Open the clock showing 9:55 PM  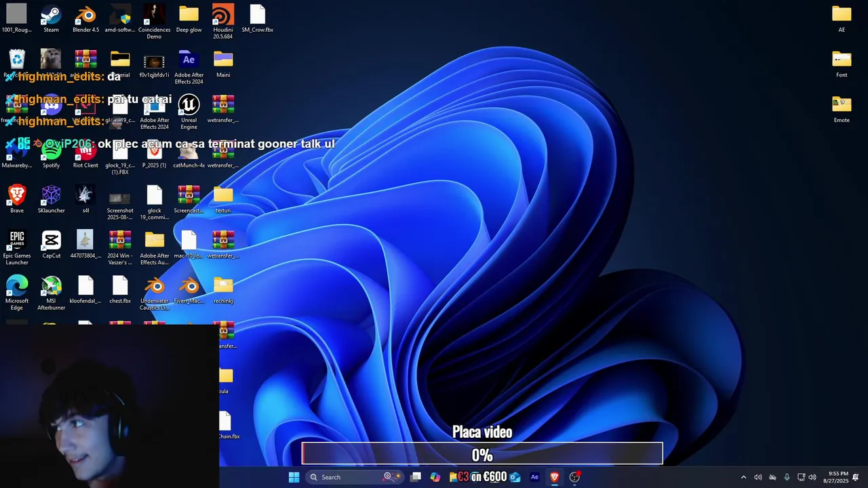point(835,477)
